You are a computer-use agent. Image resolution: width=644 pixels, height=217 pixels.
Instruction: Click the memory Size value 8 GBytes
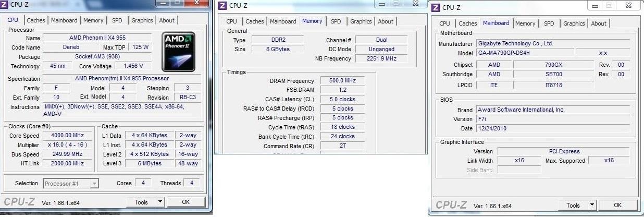pyautogui.click(x=279, y=49)
